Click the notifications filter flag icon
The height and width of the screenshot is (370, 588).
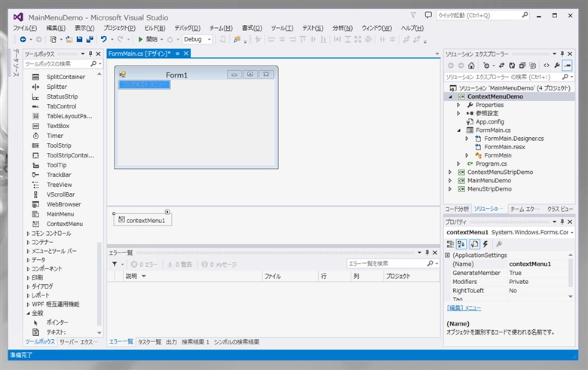[x=413, y=15]
